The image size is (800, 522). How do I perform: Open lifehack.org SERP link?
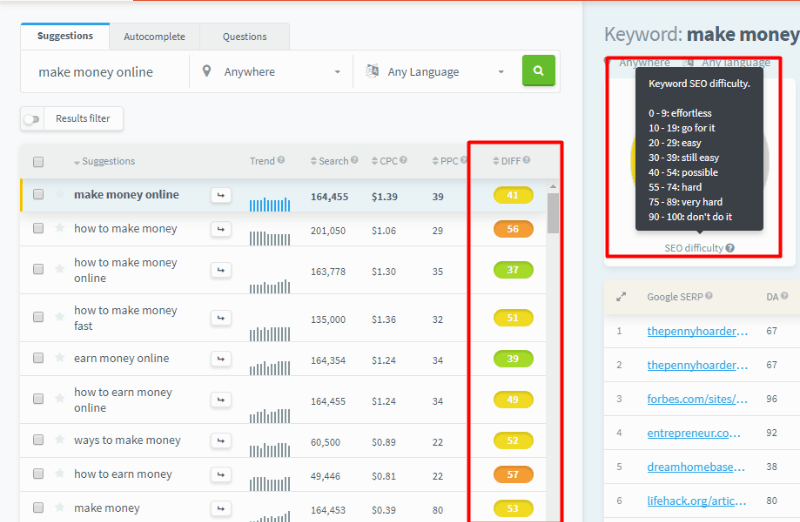[x=696, y=501]
